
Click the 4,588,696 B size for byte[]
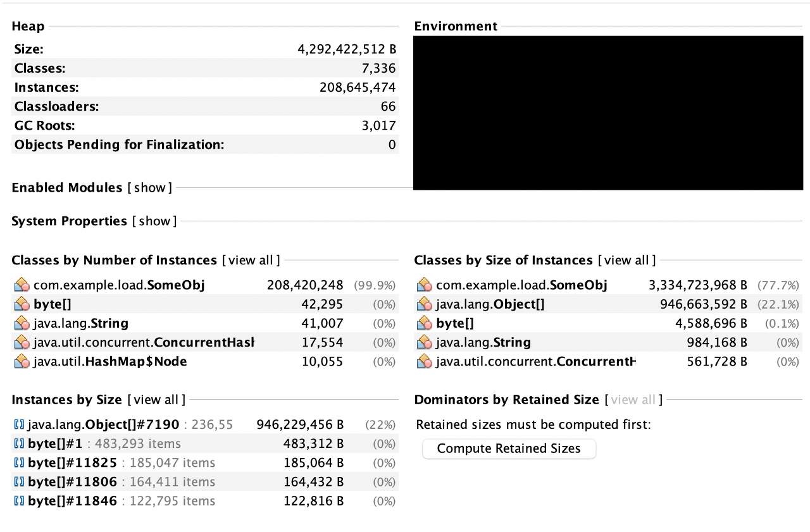click(711, 323)
